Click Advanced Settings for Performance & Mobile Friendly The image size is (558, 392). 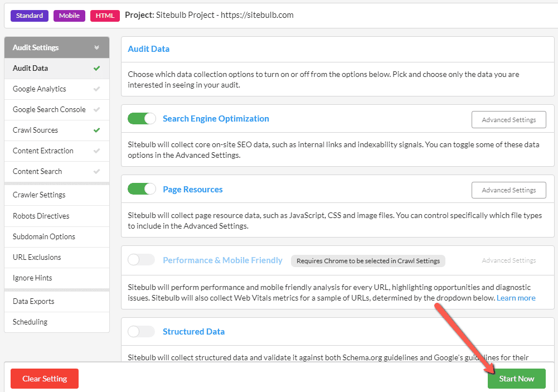[x=509, y=260]
